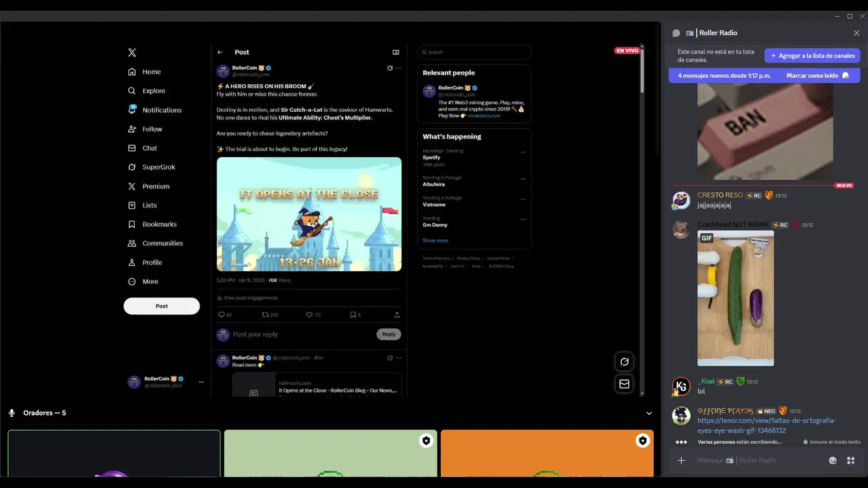Open the More circle icon menu
The image size is (868, 488).
click(132, 281)
